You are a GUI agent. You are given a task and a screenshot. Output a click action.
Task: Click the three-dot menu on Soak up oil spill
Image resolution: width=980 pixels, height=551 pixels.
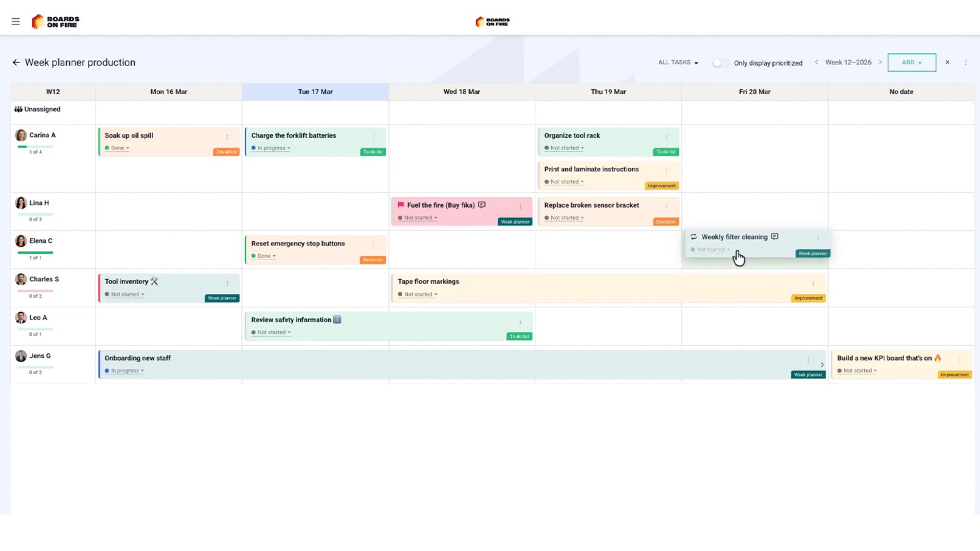point(227,137)
